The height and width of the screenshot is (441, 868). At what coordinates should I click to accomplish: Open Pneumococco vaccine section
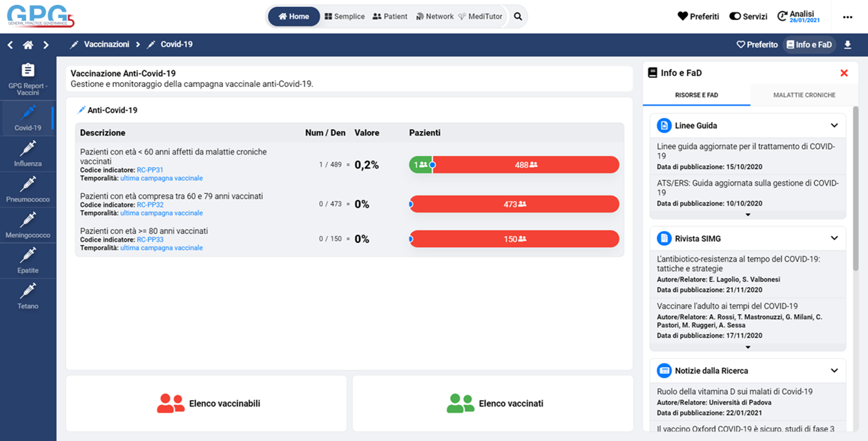28,189
